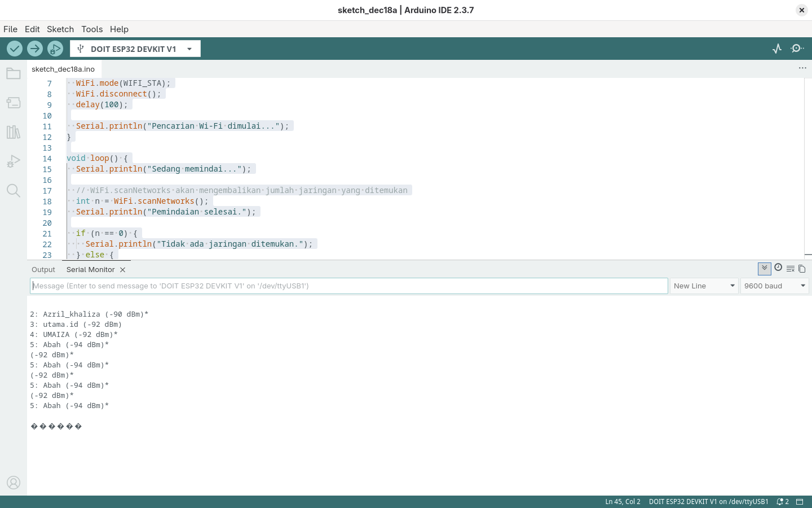The height and width of the screenshot is (508, 812).
Task: Open the Serial Plotter
Action: 777,49
